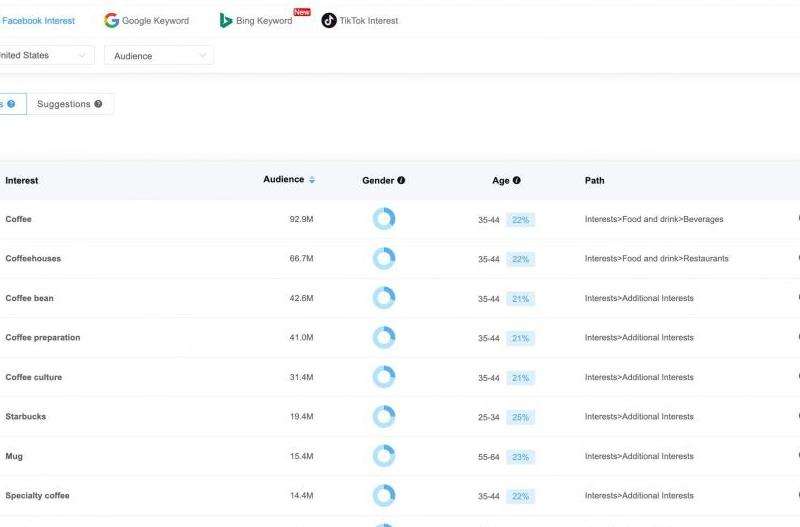The height and width of the screenshot is (527, 800).
Task: Select the Coffeehouses interest name
Action: coord(33,258)
